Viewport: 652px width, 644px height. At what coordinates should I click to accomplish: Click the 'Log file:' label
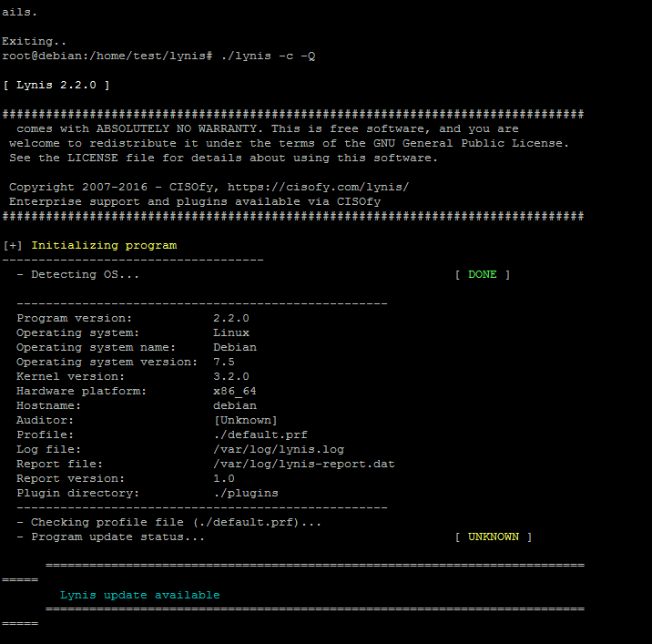pyautogui.click(x=48, y=449)
